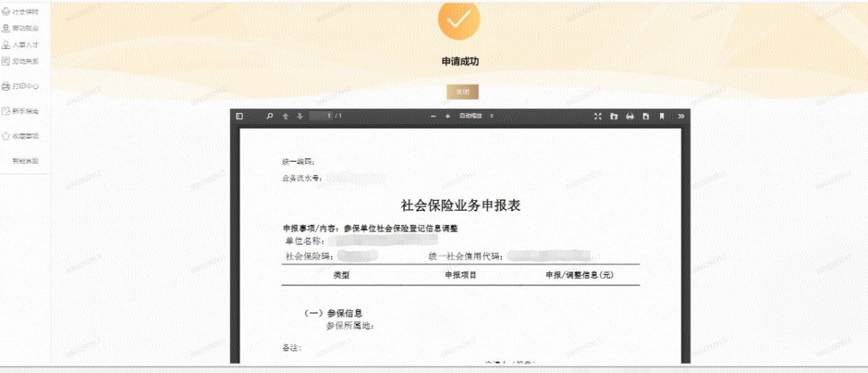The width and height of the screenshot is (868, 373).
Task: Click the 社会保险 sidebar icon
Action: click(6, 11)
